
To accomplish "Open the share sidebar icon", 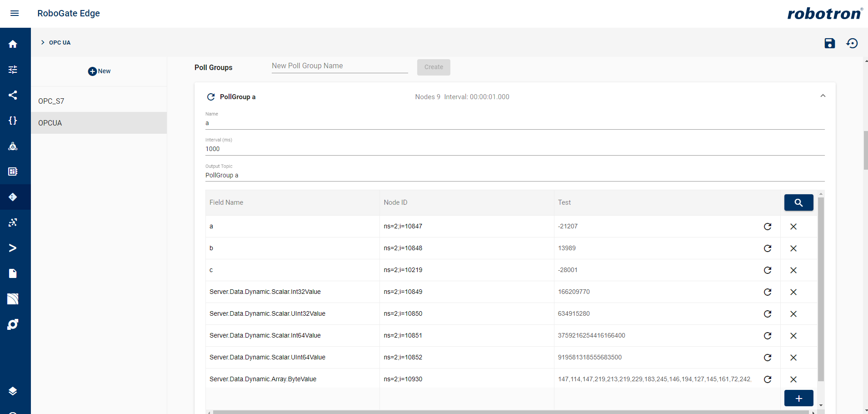I will 13,95.
